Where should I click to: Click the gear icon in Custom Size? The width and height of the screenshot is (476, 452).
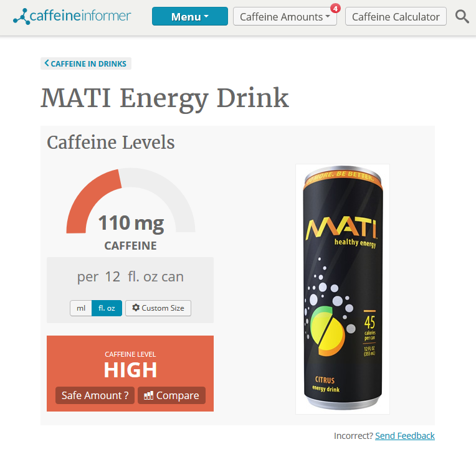136,308
